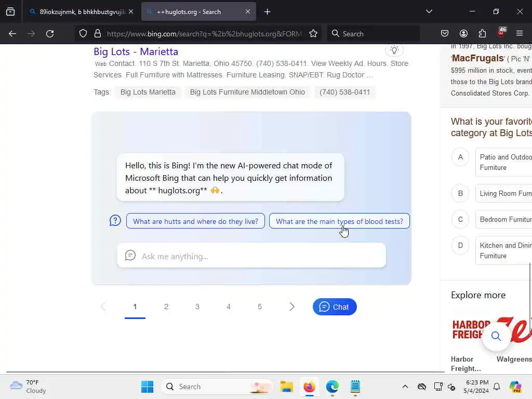Click the display/cast tray icon

(x=438, y=387)
